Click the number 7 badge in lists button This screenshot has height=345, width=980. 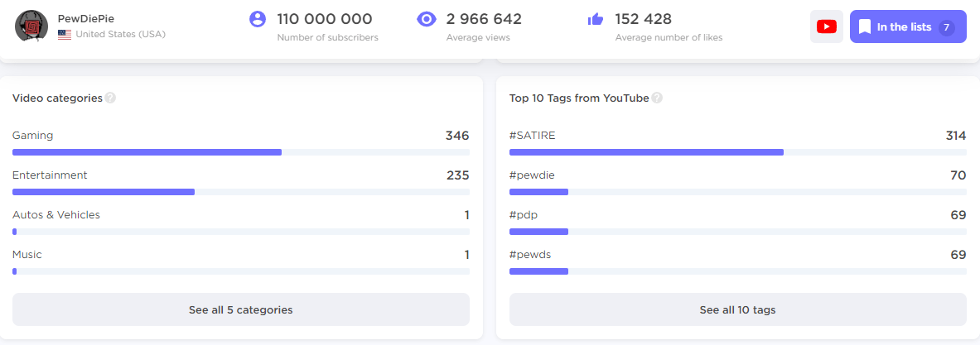[947, 27]
